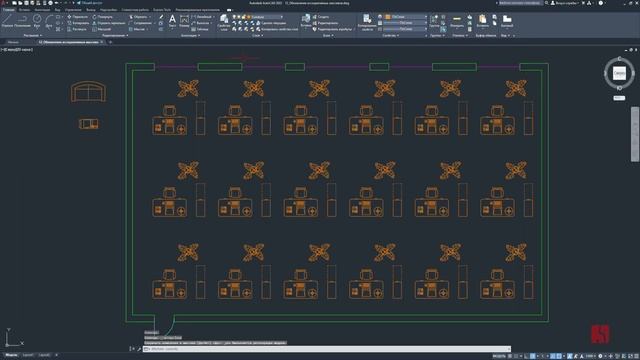
Task: Expand the Блок panel title
Action: click(x=328, y=36)
